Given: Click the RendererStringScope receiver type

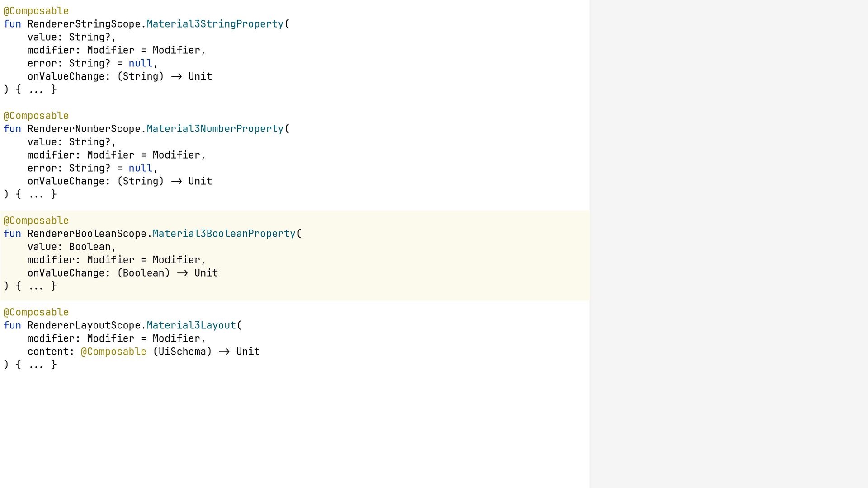Looking at the screenshot, I should click(x=84, y=24).
